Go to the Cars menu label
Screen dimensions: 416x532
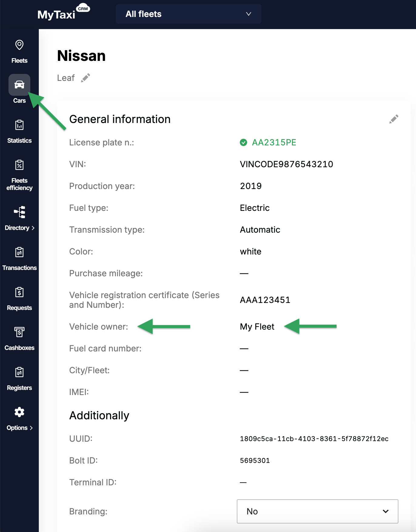click(19, 101)
